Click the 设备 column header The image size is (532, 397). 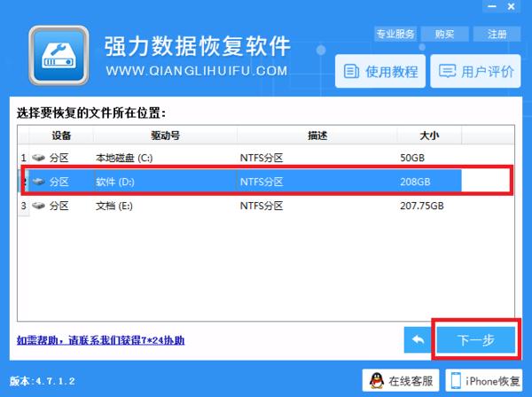point(61,136)
